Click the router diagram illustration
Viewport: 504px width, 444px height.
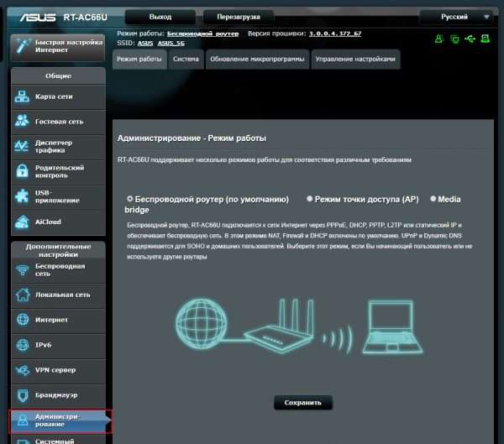[299, 326]
